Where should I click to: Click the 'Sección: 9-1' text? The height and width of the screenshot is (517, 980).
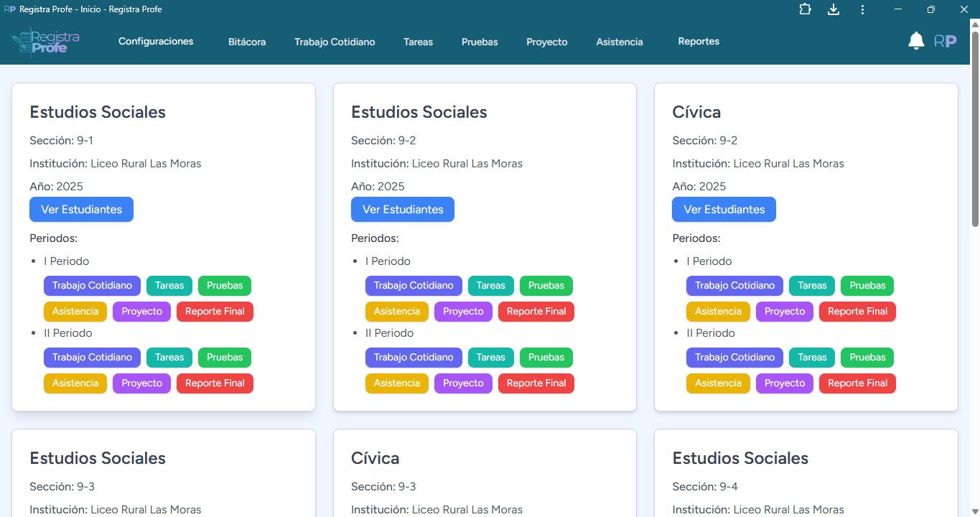pyautogui.click(x=61, y=141)
